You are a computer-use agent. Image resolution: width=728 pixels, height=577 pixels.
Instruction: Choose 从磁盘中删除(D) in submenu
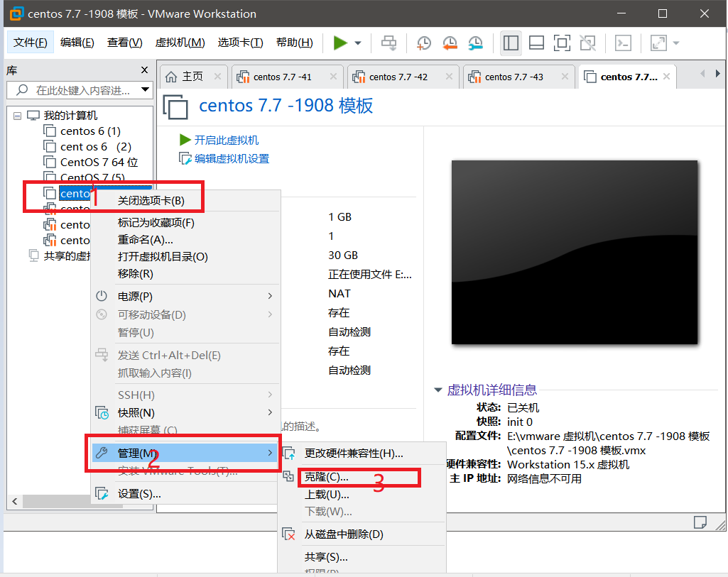(344, 534)
